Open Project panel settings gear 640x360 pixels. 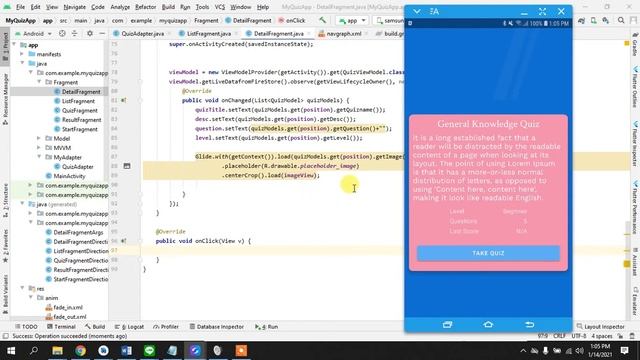(90, 33)
